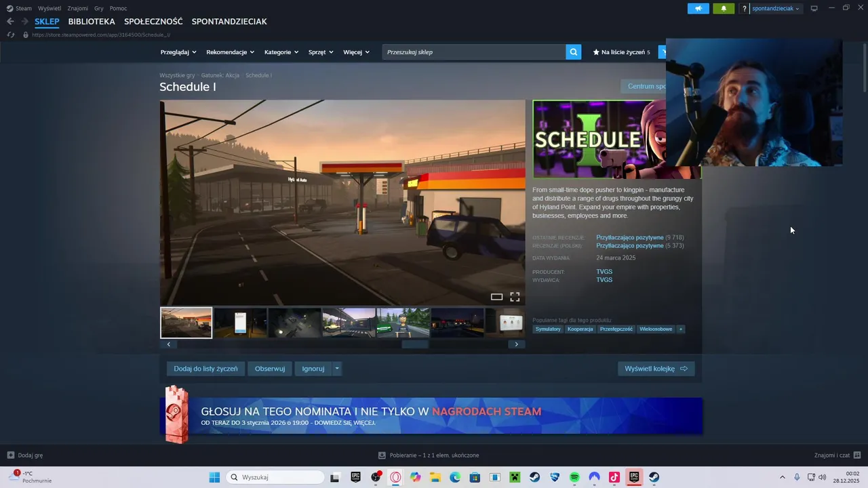The image size is (868, 488).
Task: Open Windows Start menu
Action: point(214,477)
